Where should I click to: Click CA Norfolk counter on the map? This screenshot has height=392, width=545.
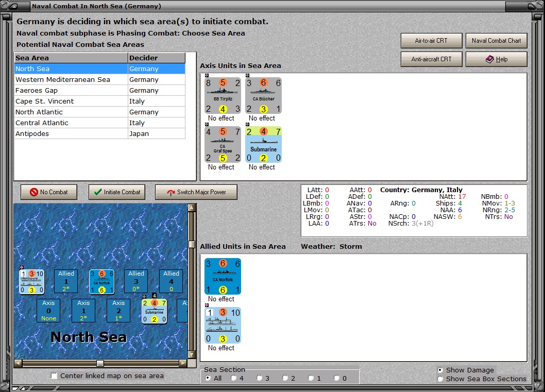click(x=102, y=281)
